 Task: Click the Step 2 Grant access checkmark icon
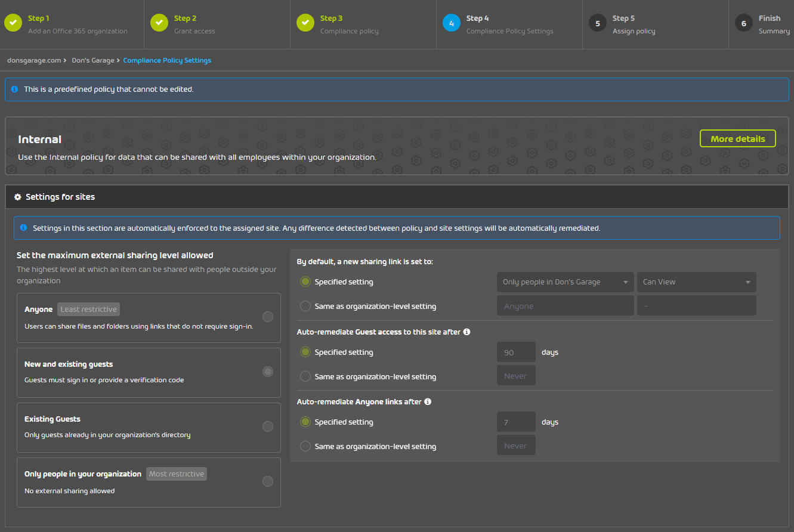tap(159, 23)
